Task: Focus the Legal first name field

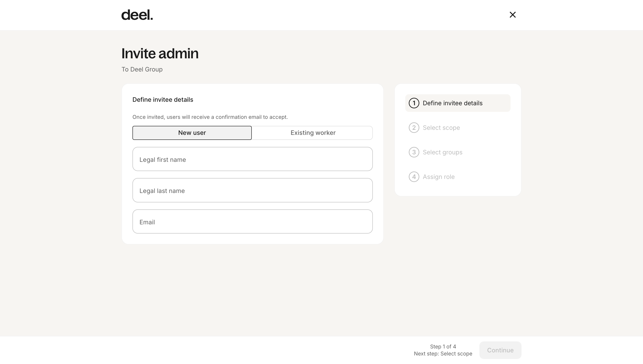Action: tap(252, 159)
